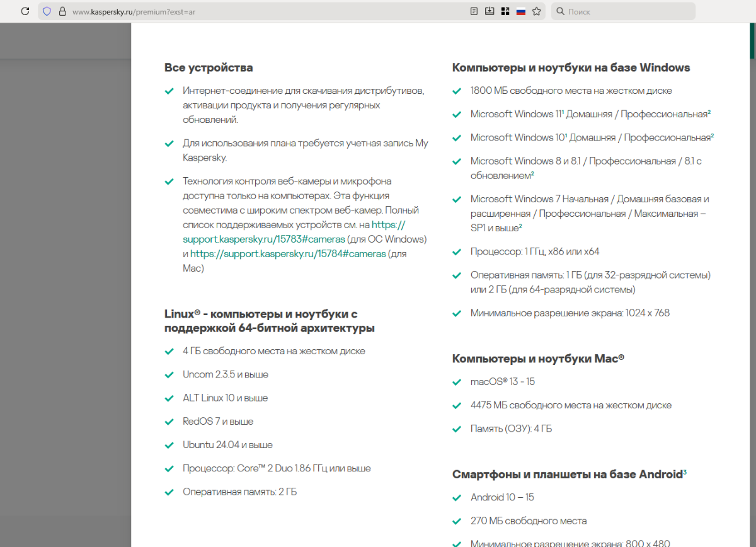
Task: Open the tracking protection shield icon
Action: pos(47,11)
